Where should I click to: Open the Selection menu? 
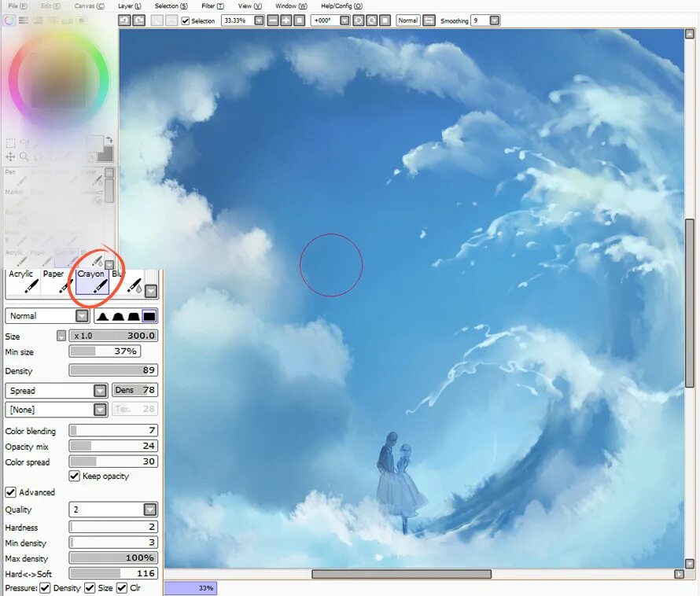(171, 6)
